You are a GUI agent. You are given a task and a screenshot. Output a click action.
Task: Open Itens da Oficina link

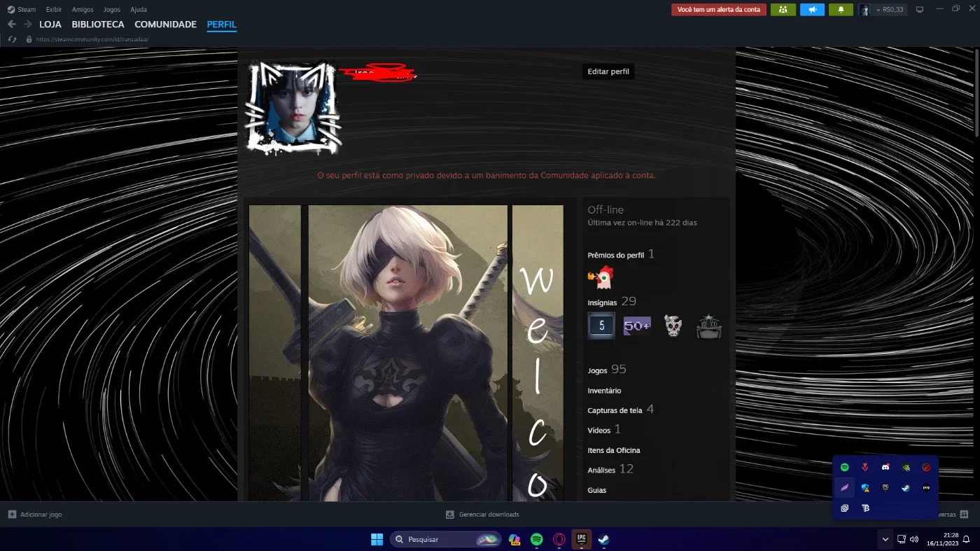click(x=614, y=450)
